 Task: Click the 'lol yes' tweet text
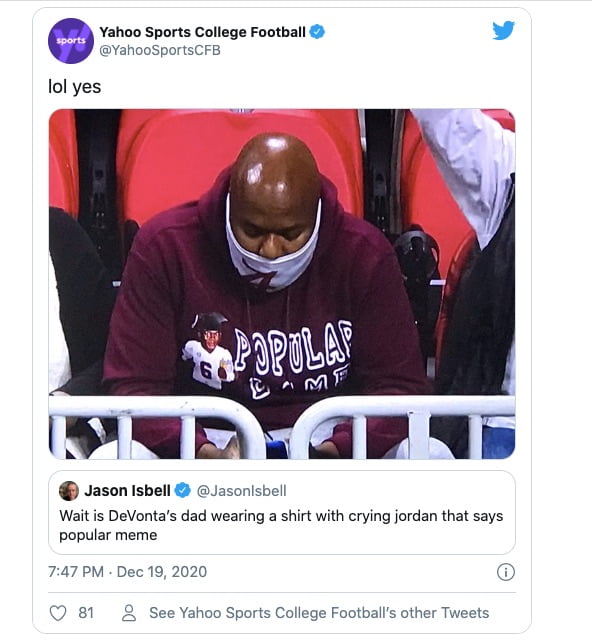pyautogui.click(x=75, y=87)
